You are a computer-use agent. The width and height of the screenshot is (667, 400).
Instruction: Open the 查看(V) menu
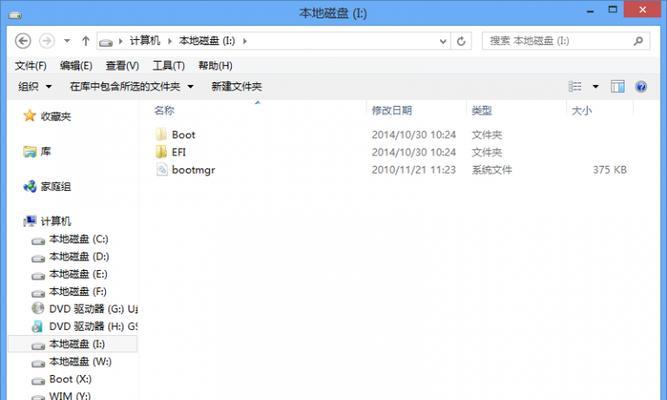(x=122, y=66)
